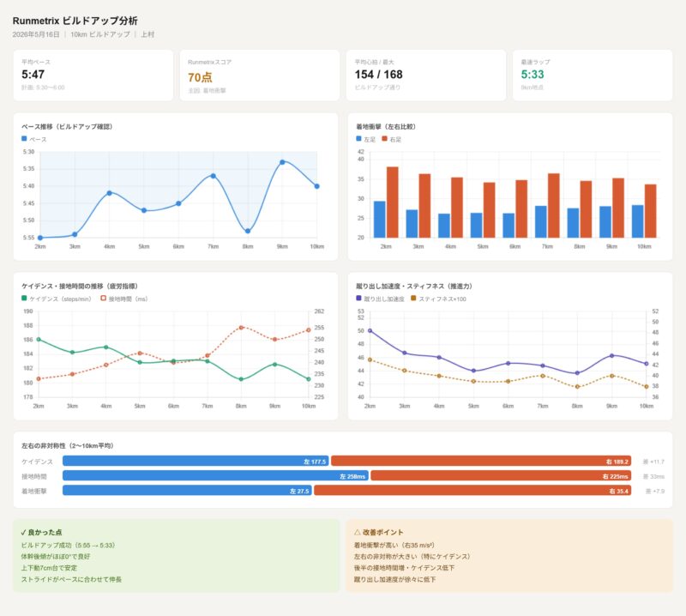The width and height of the screenshot is (686, 616).
Task: Click the 2km kick acceleration data point
Action: point(370,331)
